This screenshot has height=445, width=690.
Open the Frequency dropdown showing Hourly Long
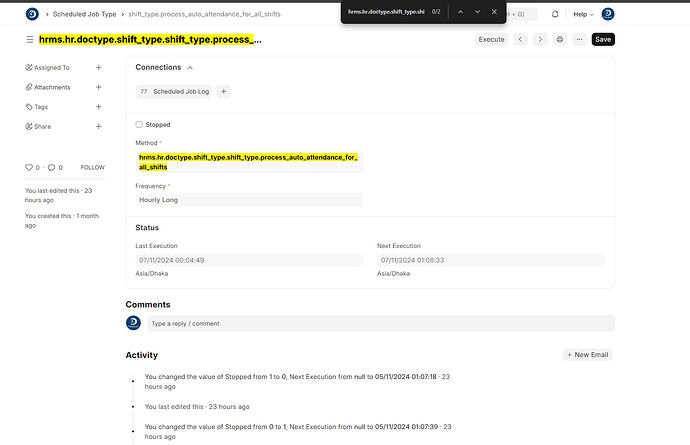(249, 200)
